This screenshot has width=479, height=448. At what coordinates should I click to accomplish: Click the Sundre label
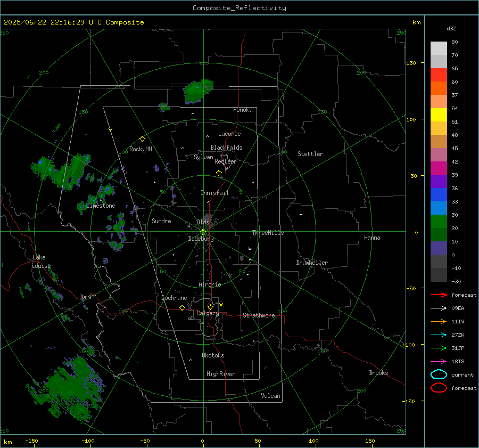tap(161, 221)
